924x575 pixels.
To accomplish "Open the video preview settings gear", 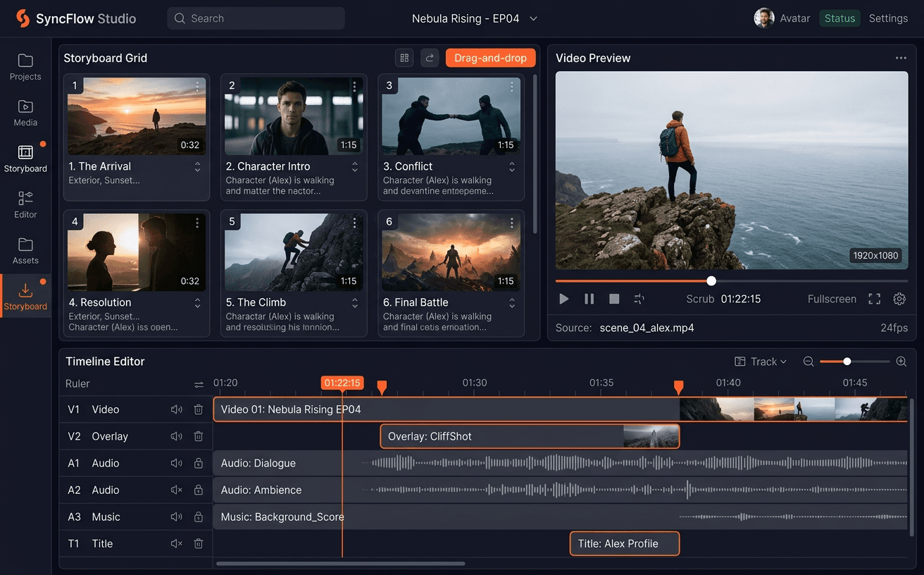I will click(x=899, y=299).
